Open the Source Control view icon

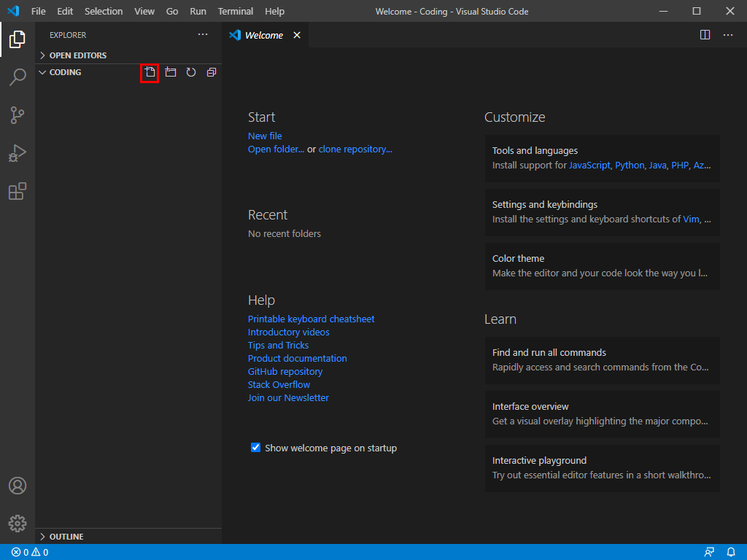(18, 114)
